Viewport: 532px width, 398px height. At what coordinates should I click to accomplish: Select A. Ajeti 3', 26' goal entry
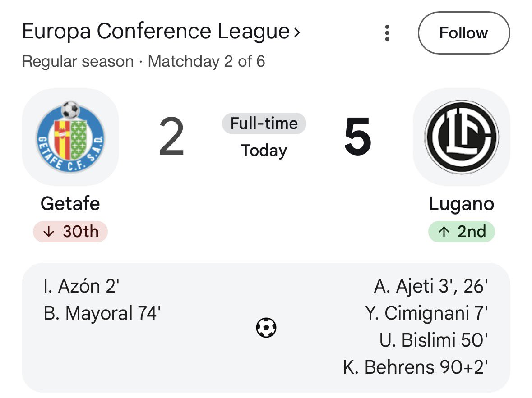pyautogui.click(x=431, y=286)
